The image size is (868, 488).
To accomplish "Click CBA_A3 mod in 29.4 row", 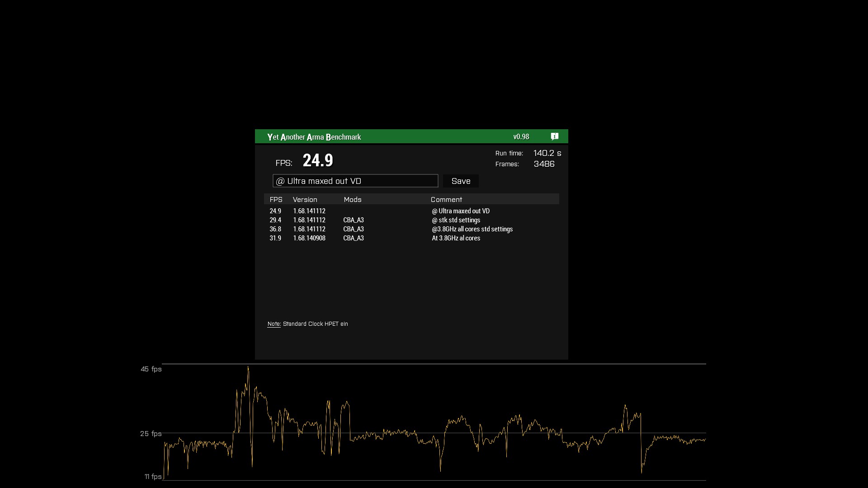I will pos(354,220).
